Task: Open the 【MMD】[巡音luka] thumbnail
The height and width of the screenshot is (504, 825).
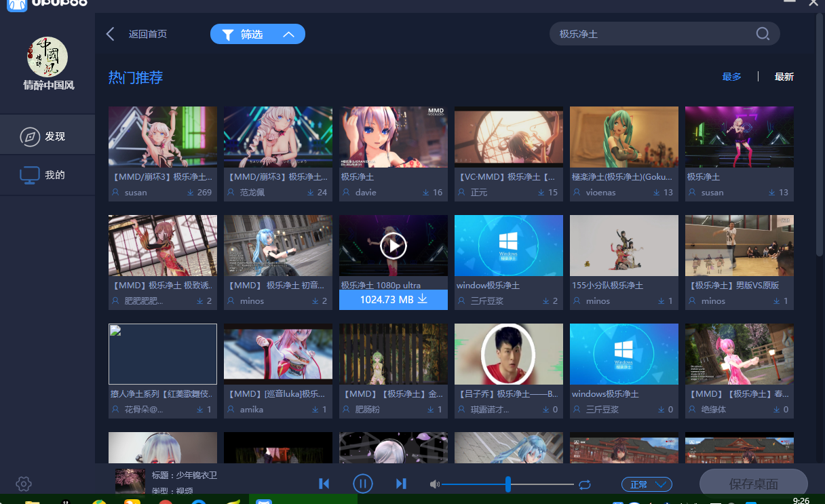Action: point(278,354)
